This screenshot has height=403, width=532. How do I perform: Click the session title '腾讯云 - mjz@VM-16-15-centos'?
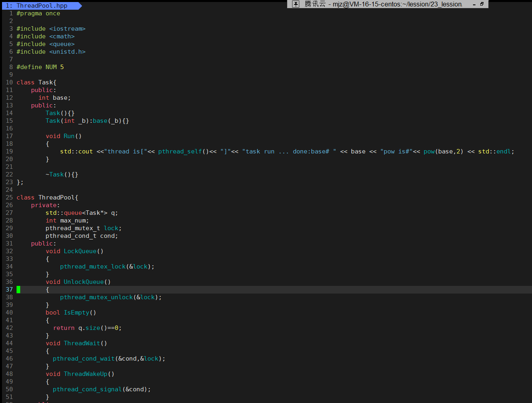pyautogui.click(x=383, y=4)
